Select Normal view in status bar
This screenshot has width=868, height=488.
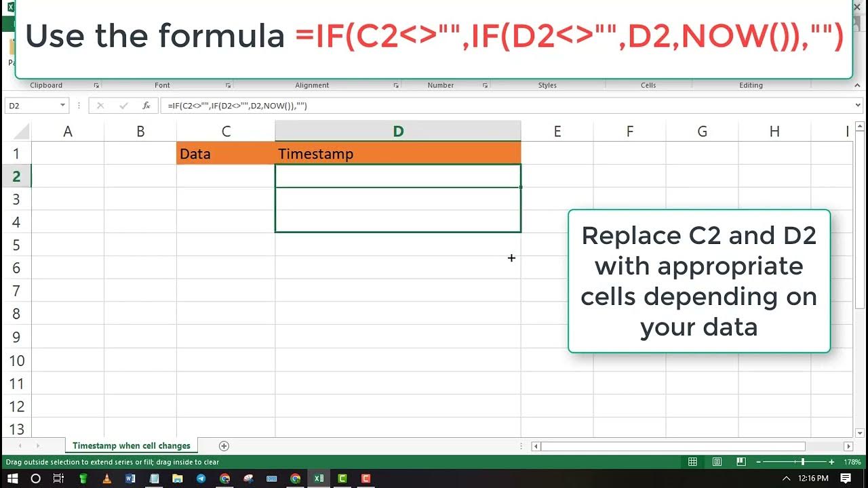pyautogui.click(x=692, y=462)
